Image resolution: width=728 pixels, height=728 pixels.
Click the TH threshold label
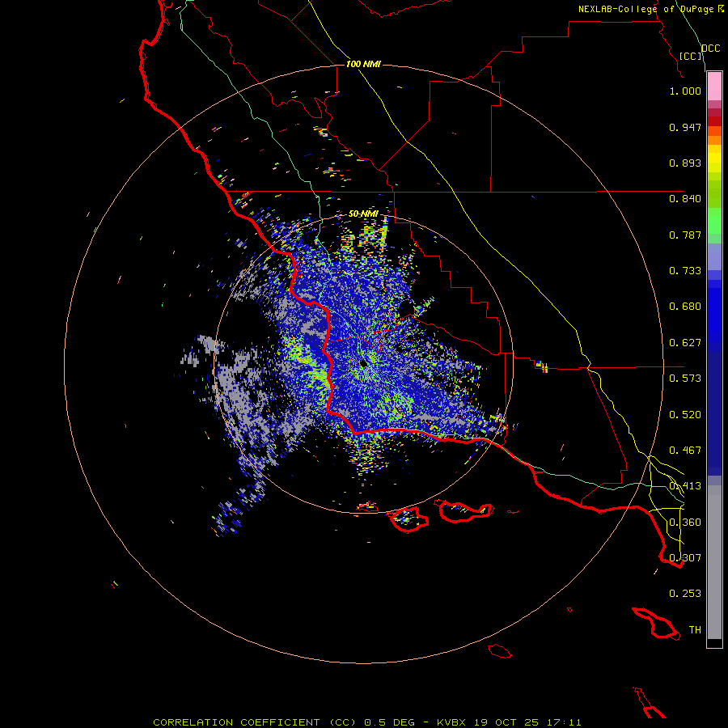click(695, 630)
